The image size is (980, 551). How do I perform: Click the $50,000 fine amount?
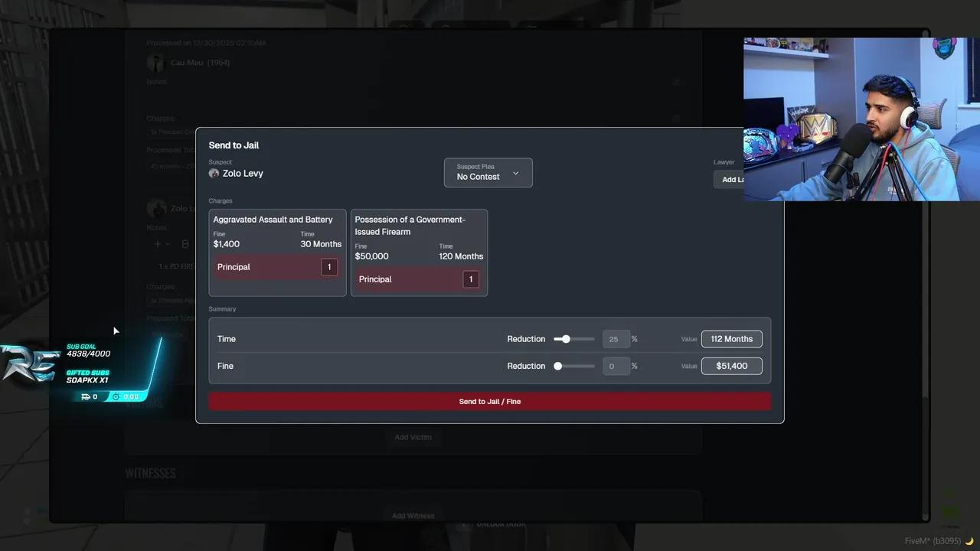[372, 256]
